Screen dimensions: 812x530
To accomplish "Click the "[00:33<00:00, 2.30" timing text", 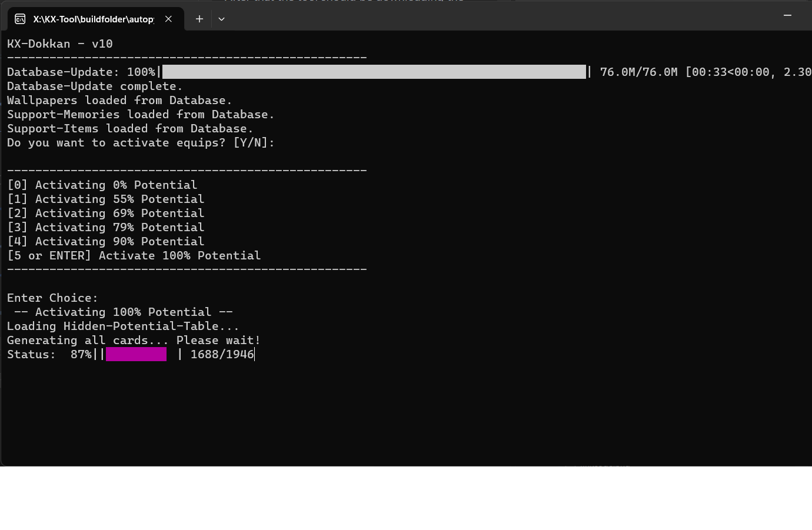I will click(748, 72).
